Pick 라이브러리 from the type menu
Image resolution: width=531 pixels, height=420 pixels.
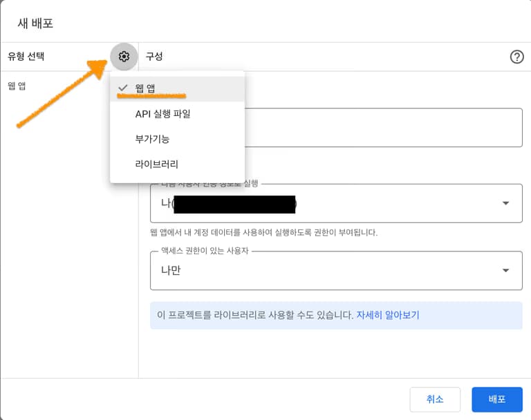coord(156,164)
